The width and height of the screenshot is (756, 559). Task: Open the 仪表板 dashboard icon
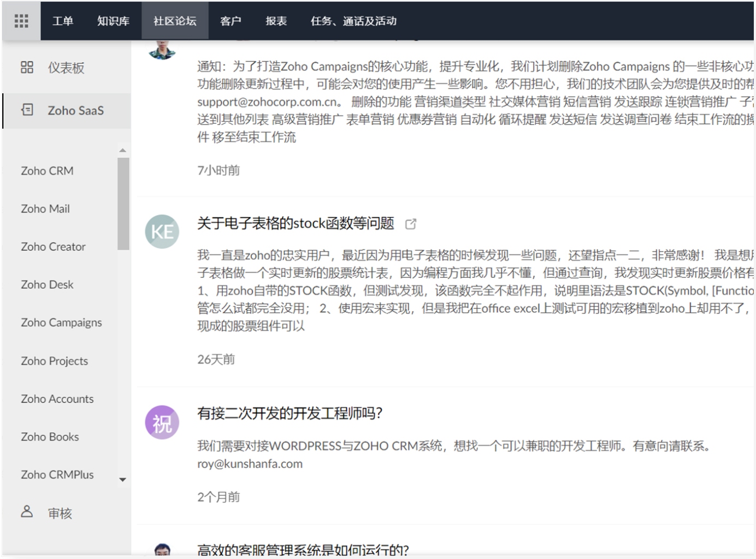point(27,68)
